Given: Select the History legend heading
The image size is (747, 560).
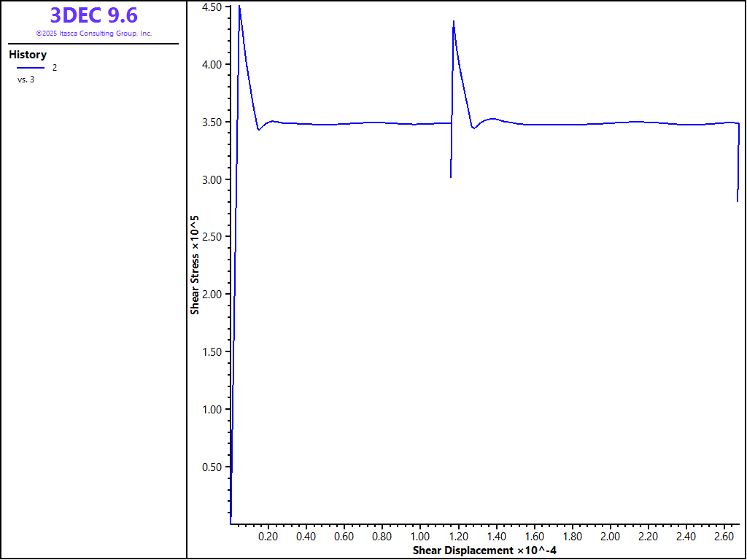Looking at the screenshot, I should tap(28, 55).
